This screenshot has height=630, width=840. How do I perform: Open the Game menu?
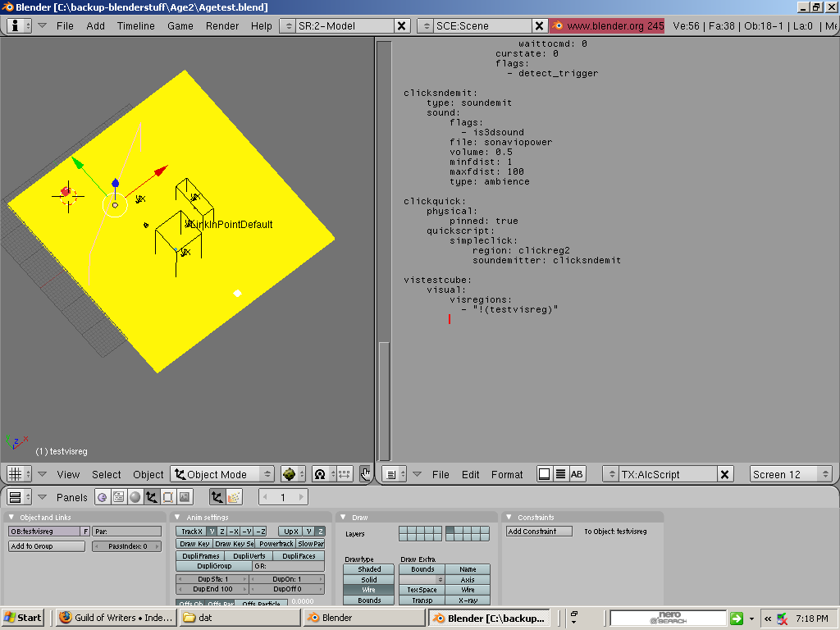click(180, 25)
